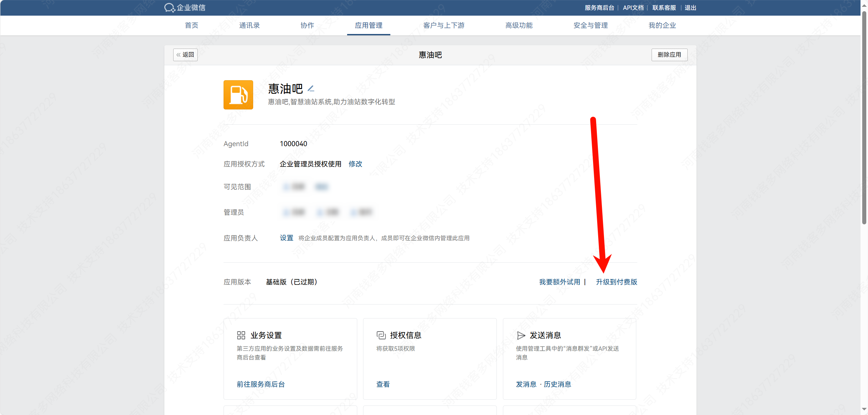The width and height of the screenshot is (868, 415).
Task: Switch to the 客户与上下游 tab
Action: [443, 25]
